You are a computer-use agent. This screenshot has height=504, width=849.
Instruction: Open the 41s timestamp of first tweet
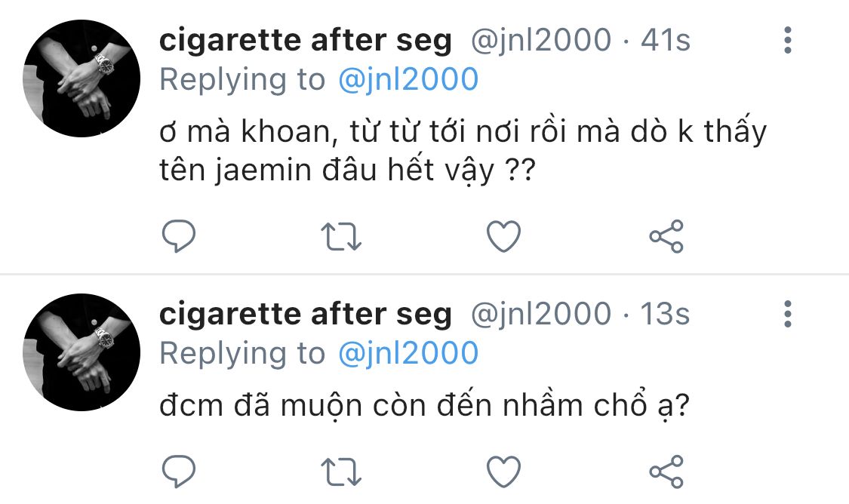click(x=666, y=41)
